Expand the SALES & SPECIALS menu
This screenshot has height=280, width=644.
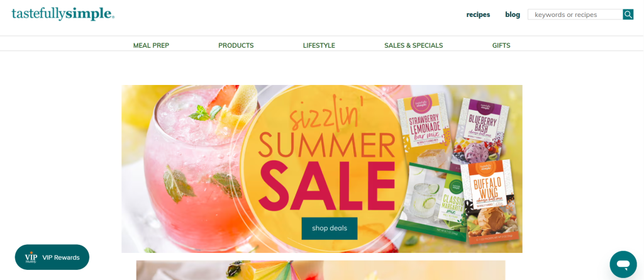click(x=414, y=45)
